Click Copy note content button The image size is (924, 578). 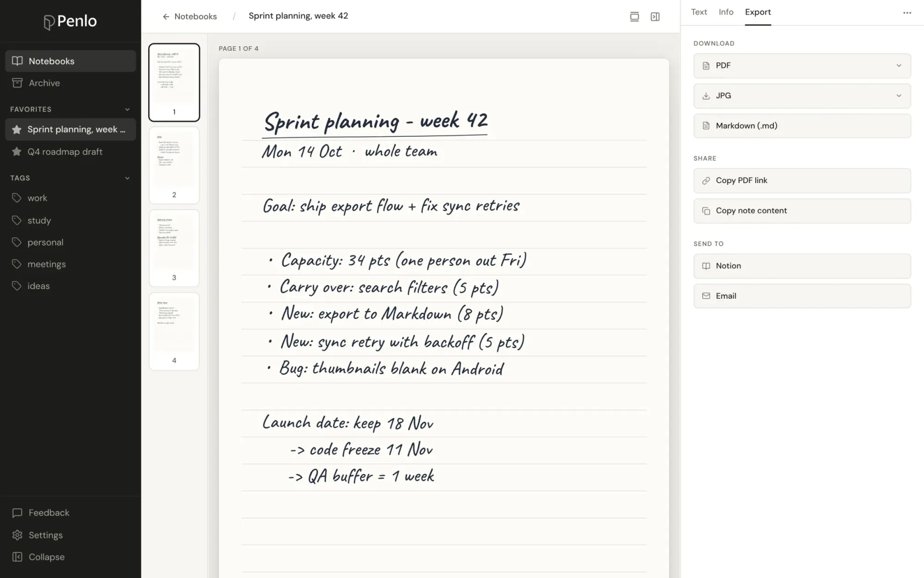pos(802,211)
